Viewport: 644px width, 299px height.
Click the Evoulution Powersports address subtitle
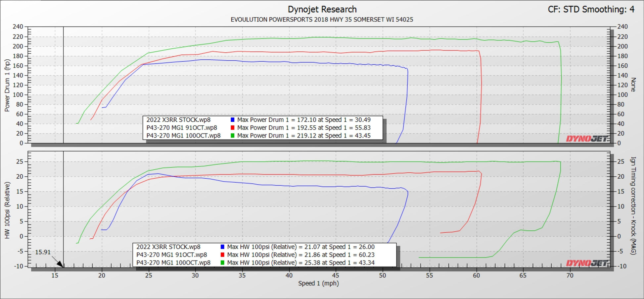(x=322, y=20)
